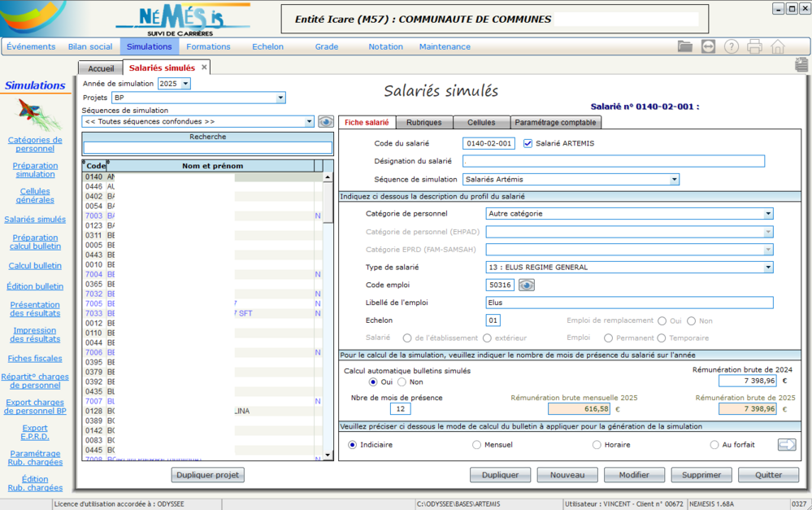Click the arrow icon beside Au forfait
The height and width of the screenshot is (510, 812).
click(786, 445)
